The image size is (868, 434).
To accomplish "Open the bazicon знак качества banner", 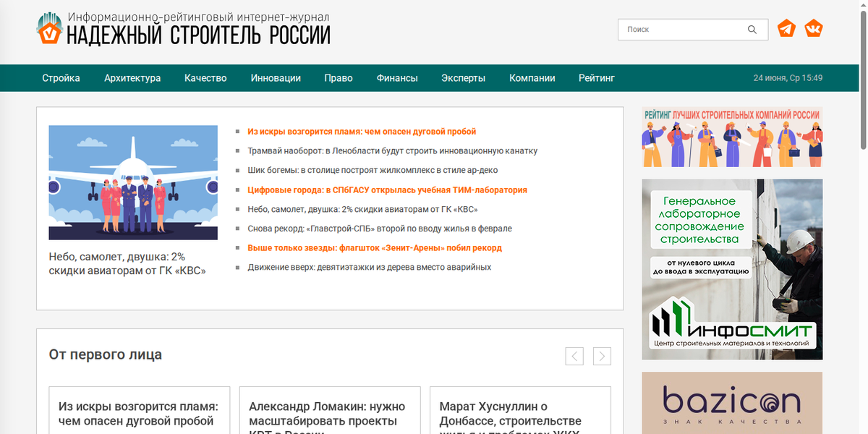I will click(732, 403).
